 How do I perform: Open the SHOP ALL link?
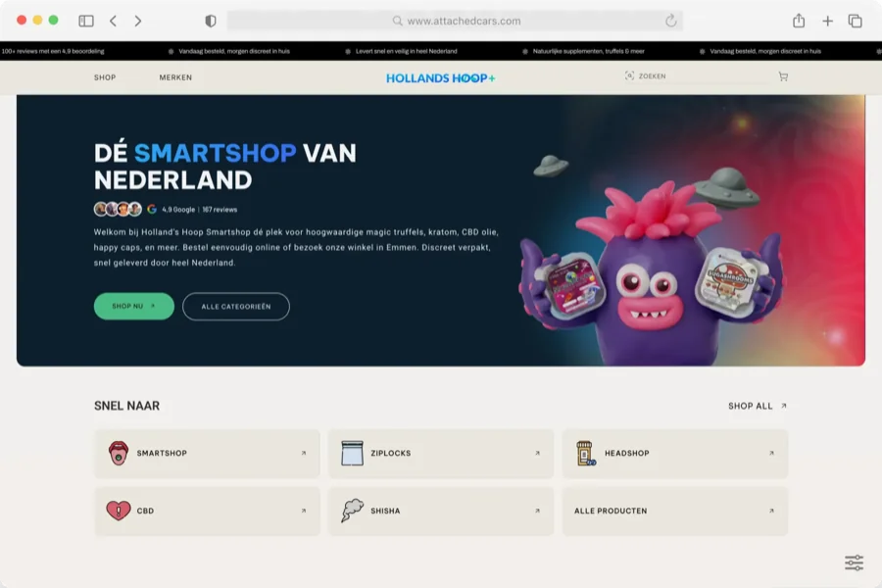[758, 406]
